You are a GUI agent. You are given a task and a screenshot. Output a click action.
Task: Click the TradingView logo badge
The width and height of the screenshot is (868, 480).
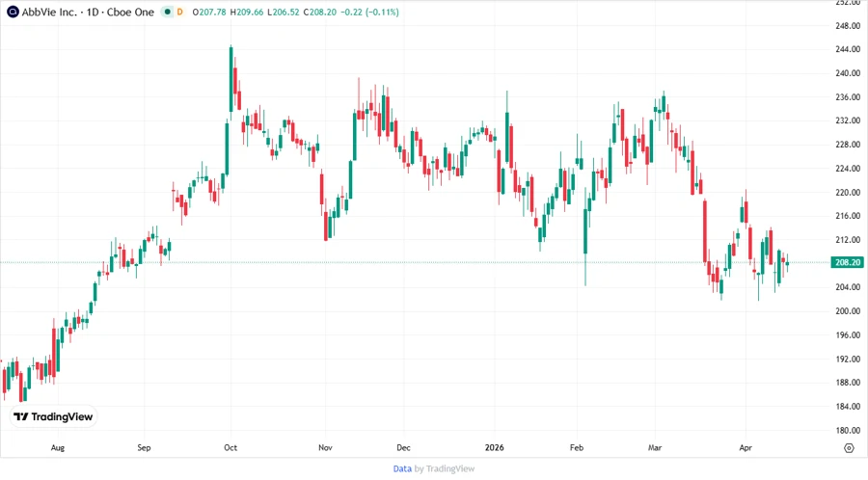pos(54,417)
